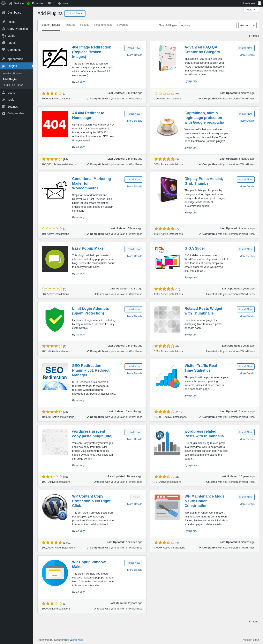Image resolution: width=263 pixels, height=644 pixels.
Task: Click WP Maintenance Mode plugin icon
Action: [167, 507]
